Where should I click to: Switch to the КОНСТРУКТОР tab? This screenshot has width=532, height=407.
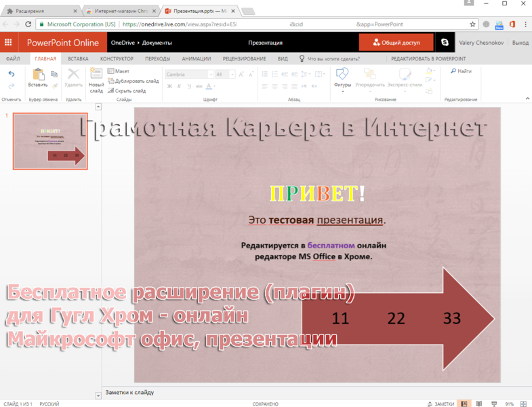click(x=117, y=59)
